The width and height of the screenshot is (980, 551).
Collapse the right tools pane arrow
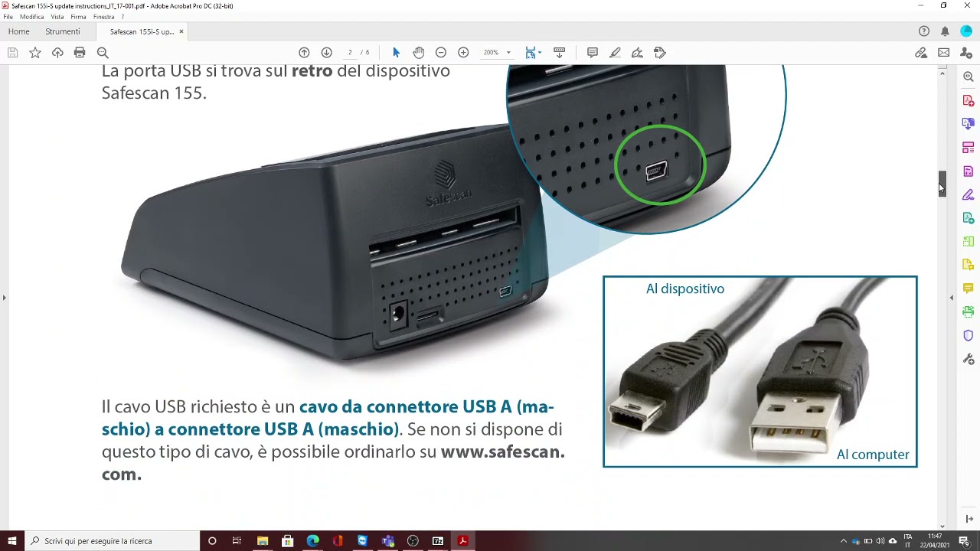(952, 297)
